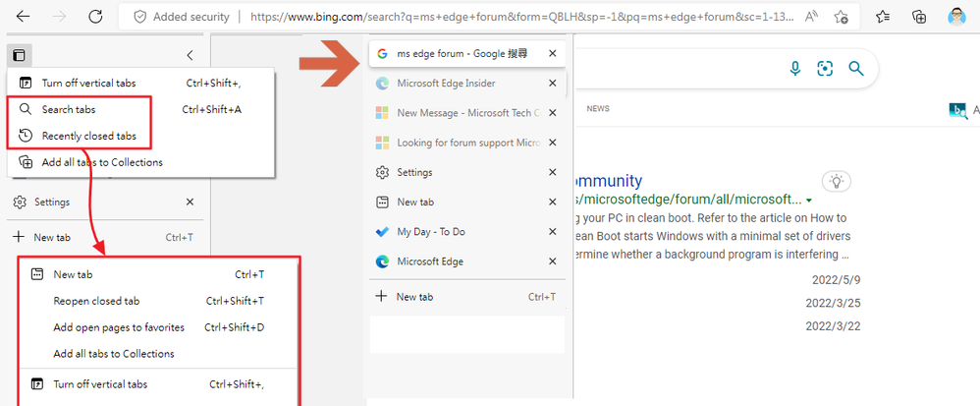Open the NEWS search category
980x406 pixels.
(x=597, y=109)
